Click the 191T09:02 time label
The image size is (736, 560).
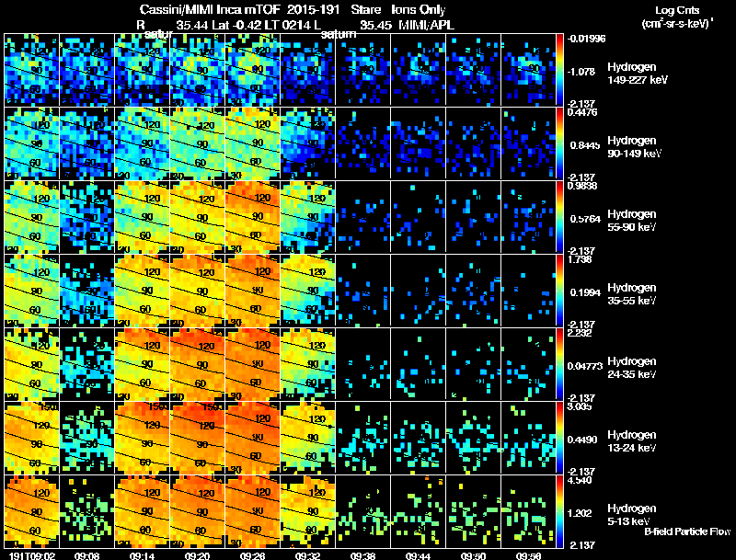(32, 555)
